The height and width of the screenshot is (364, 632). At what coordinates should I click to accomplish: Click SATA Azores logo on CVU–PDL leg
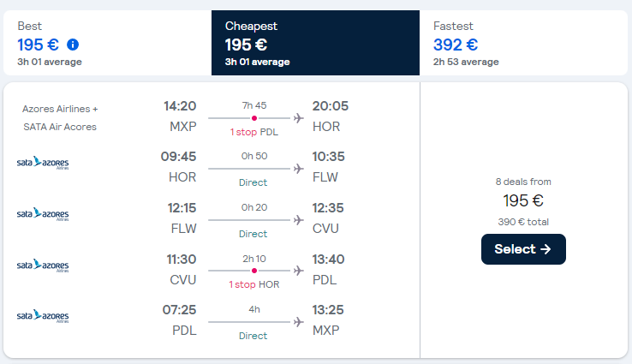(x=43, y=266)
